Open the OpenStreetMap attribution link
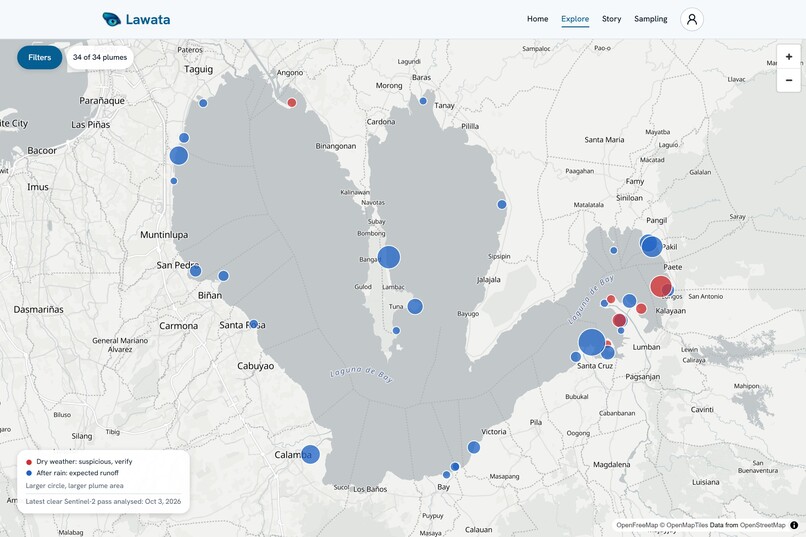806x537 pixels. [762, 525]
